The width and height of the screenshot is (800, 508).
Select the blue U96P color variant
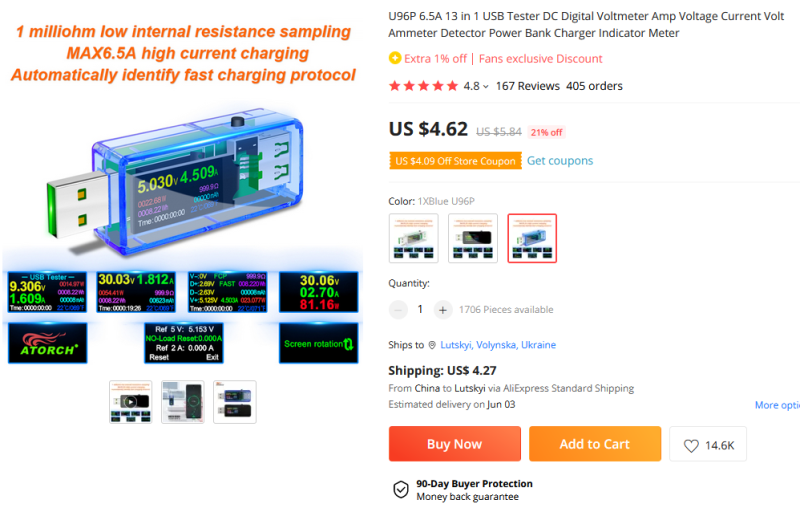[532, 238]
